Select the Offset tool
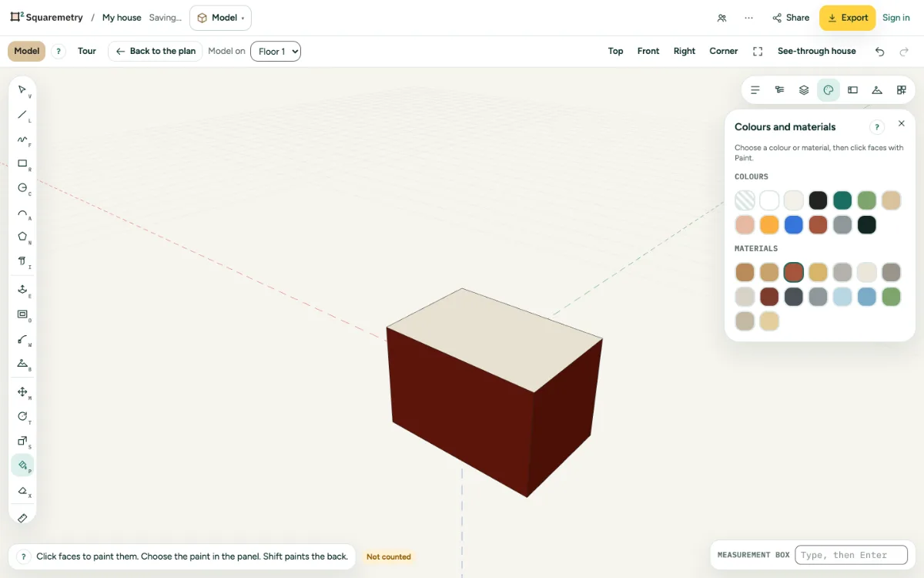Viewport: 924px width, 578px height. pos(22,314)
